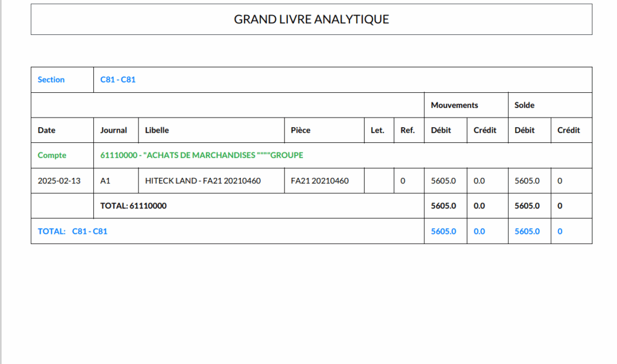Select the FA21 20210460 cell in the Pièce column
617x364 pixels.
click(x=319, y=181)
